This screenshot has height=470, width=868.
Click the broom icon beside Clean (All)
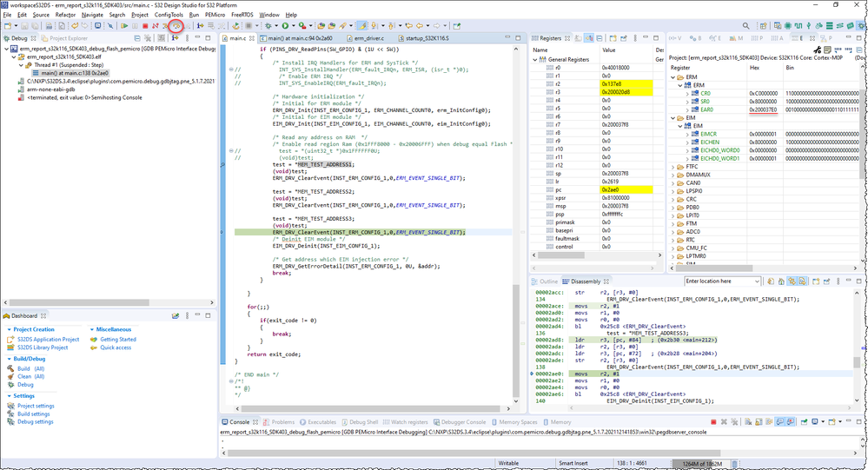click(11, 376)
